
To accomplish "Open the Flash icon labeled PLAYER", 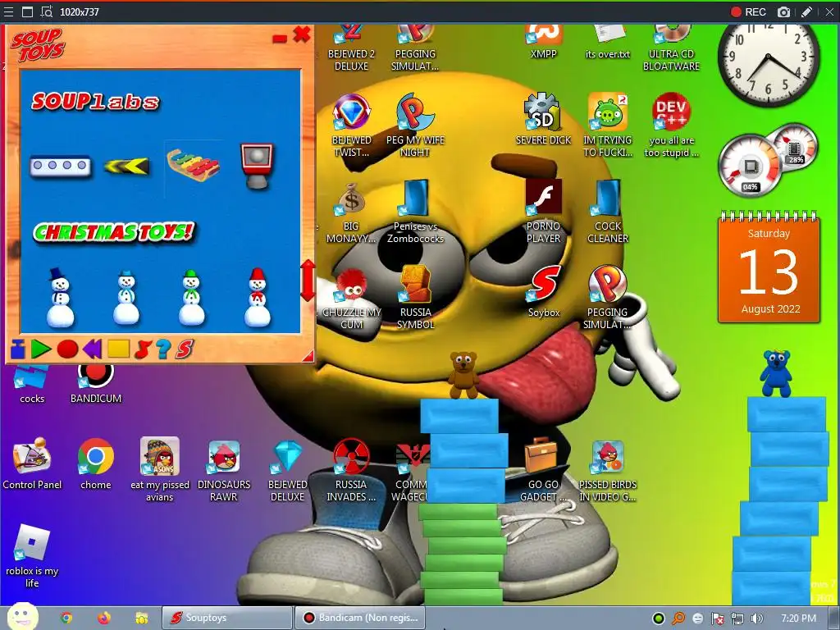I will (543, 212).
